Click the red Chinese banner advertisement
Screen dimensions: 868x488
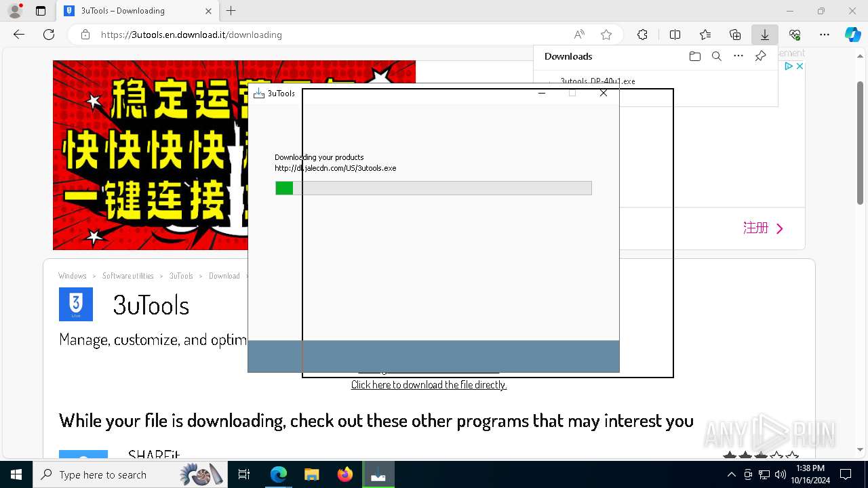(x=150, y=155)
